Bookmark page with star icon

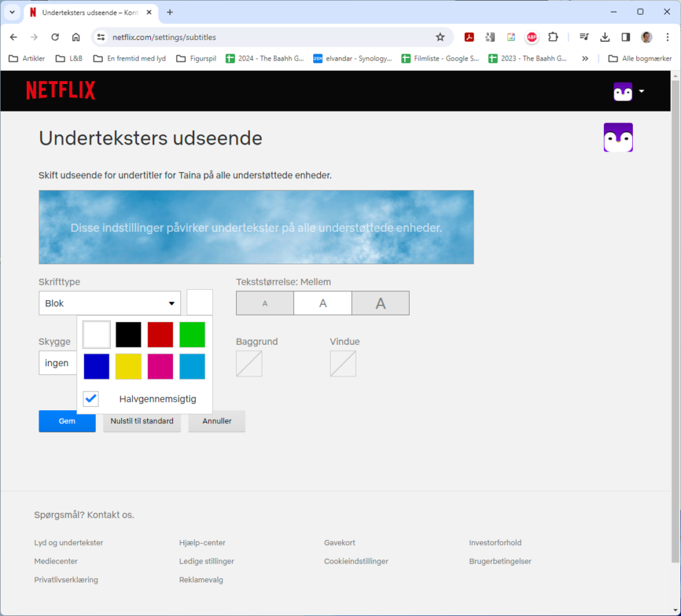(x=440, y=37)
